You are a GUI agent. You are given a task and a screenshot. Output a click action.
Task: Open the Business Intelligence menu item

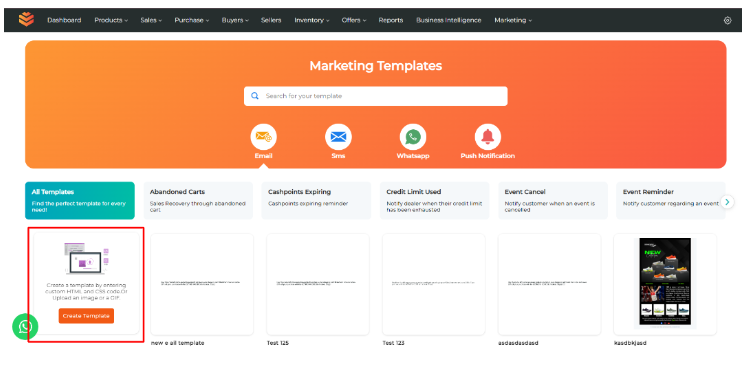448,20
